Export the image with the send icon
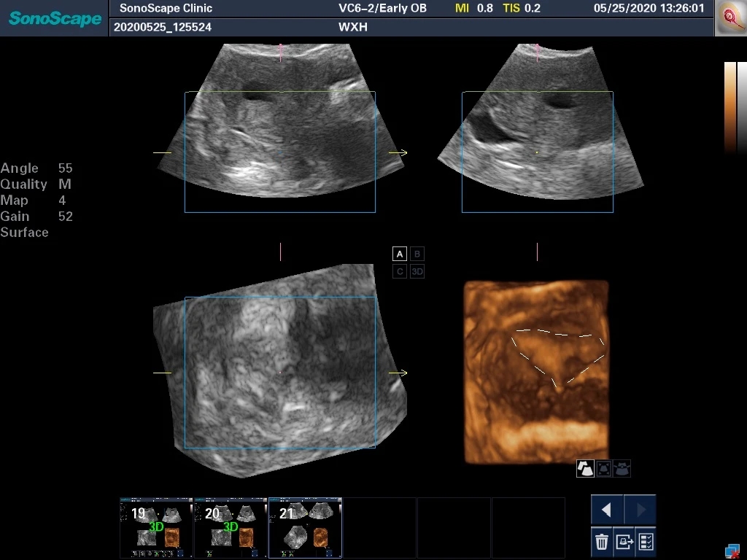Screen dimensions: 747x560 624,542
